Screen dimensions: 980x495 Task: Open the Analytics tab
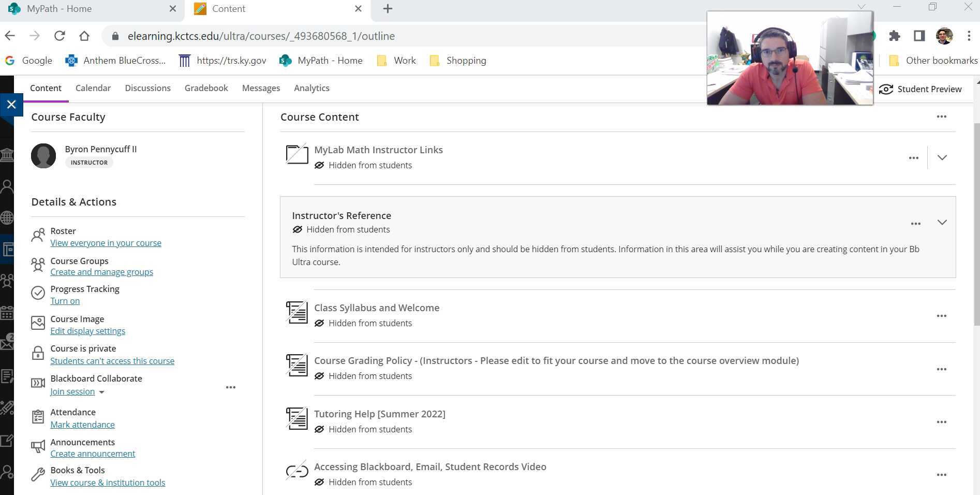[x=311, y=88]
